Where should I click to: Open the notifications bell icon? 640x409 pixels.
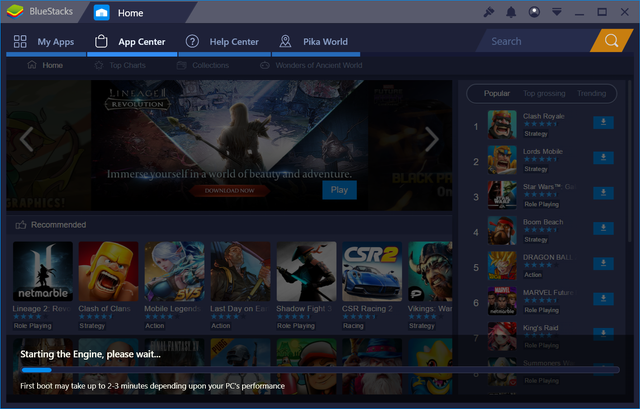[511, 12]
